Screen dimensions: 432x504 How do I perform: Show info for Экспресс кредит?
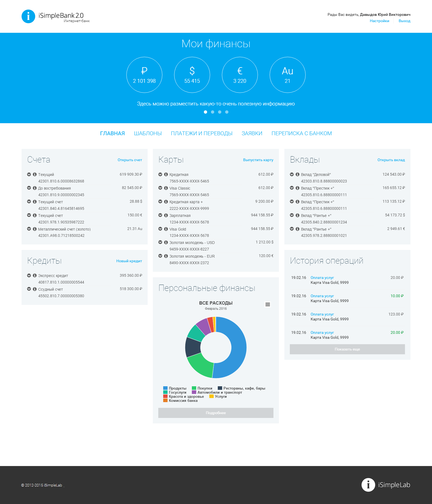(x=35, y=275)
